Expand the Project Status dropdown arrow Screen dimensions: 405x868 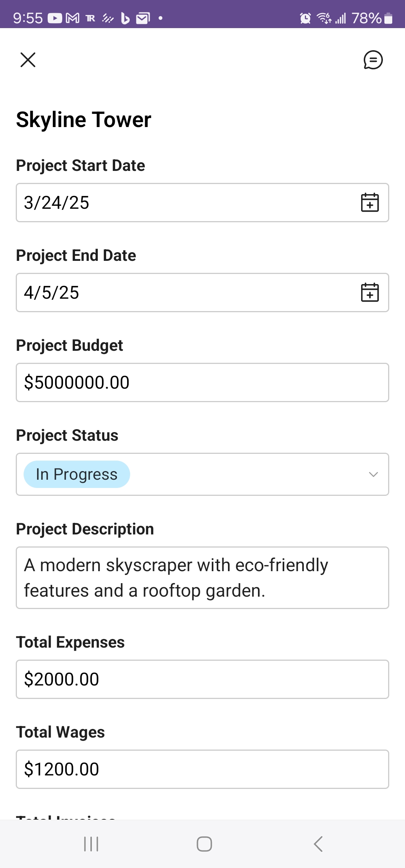pyautogui.click(x=373, y=474)
